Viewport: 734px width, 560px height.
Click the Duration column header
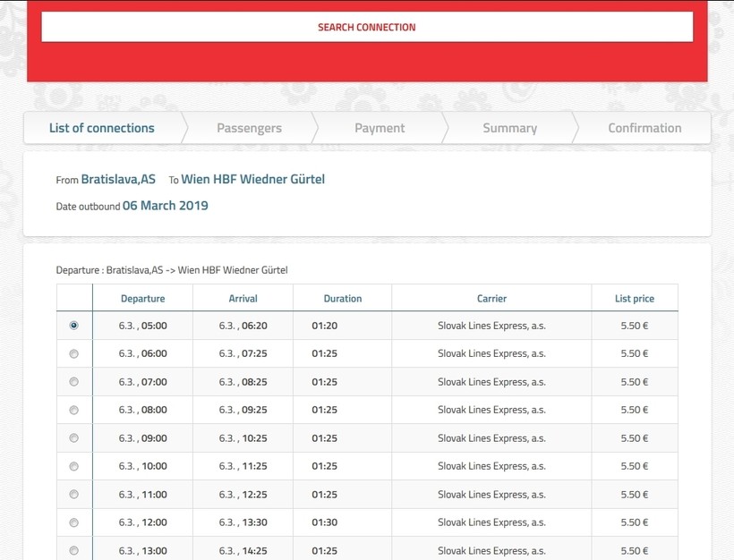343,299
